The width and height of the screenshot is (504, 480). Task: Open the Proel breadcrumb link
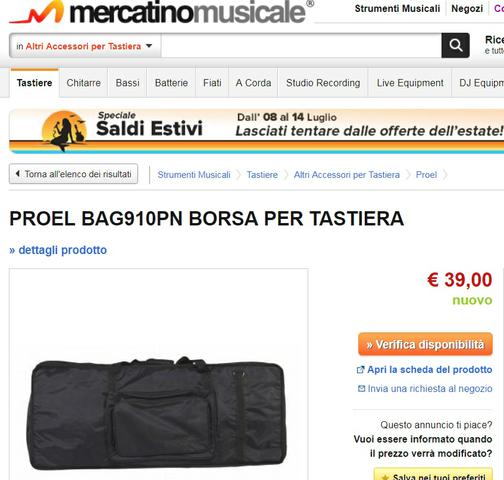[x=426, y=175]
